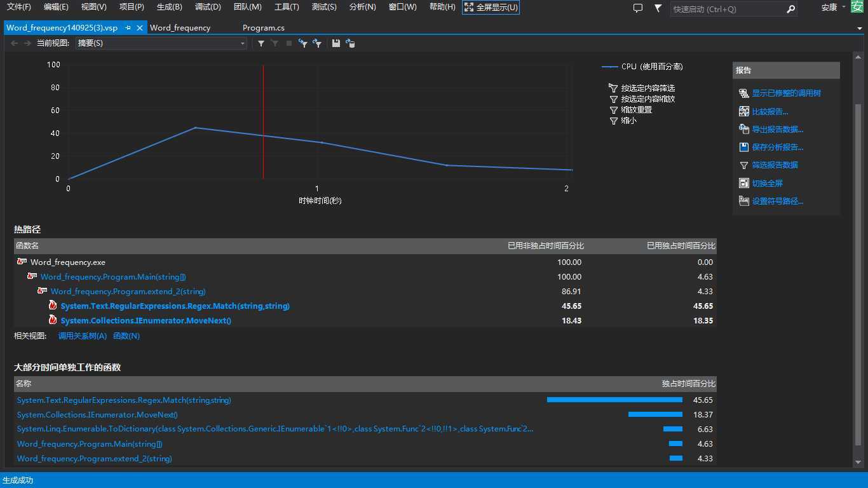The height and width of the screenshot is (488, 868).
Task: Open the document tab overflow dropdown arrow
Action: coord(859,29)
